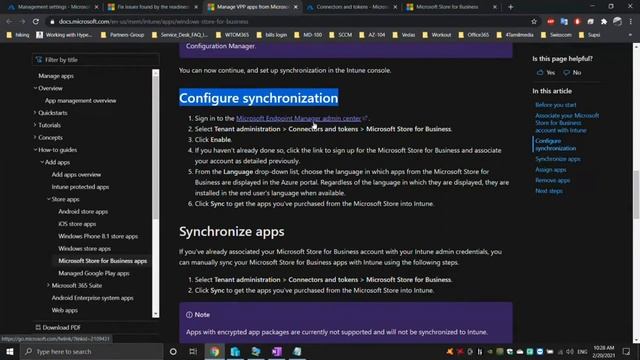The height and width of the screenshot is (360, 640).
Task: Open the MD-100 bookmark folder
Action: click(x=308, y=35)
